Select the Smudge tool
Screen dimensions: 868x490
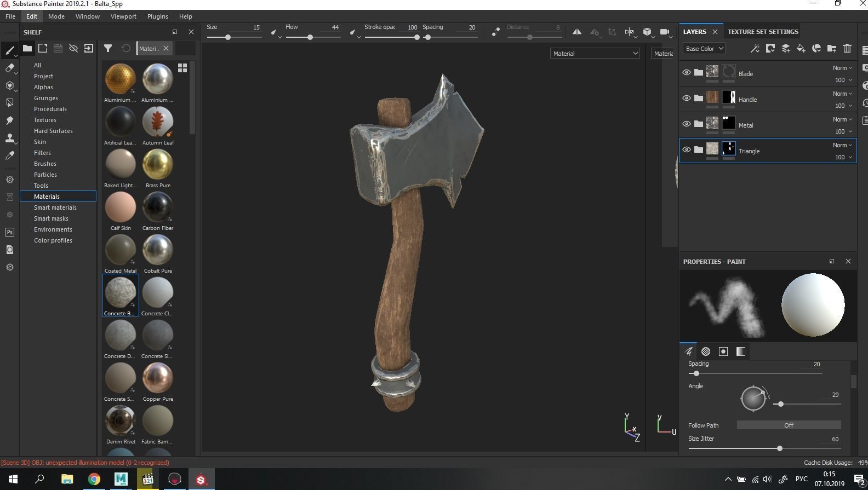tap(9, 120)
